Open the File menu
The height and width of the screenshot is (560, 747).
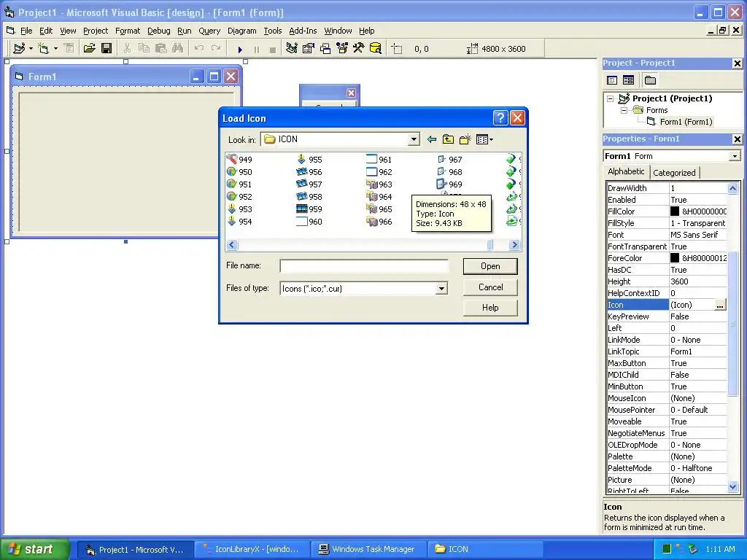tap(26, 31)
